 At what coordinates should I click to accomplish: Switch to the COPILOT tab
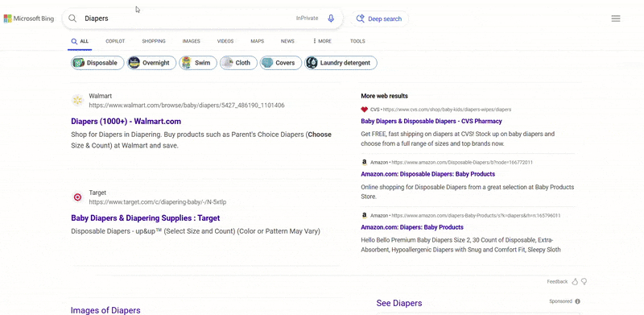115,41
